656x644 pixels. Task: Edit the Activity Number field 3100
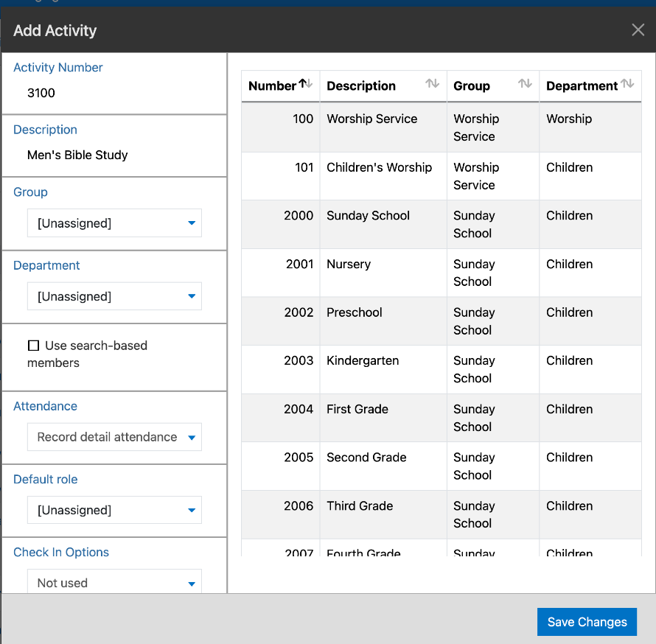41,93
